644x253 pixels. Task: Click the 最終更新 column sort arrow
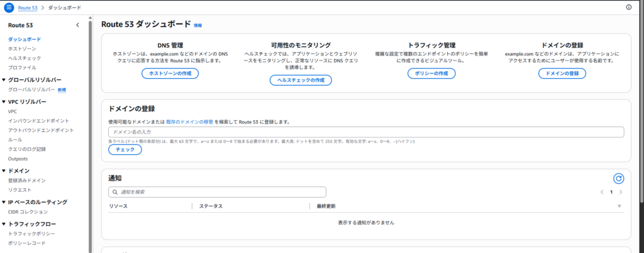pos(619,206)
